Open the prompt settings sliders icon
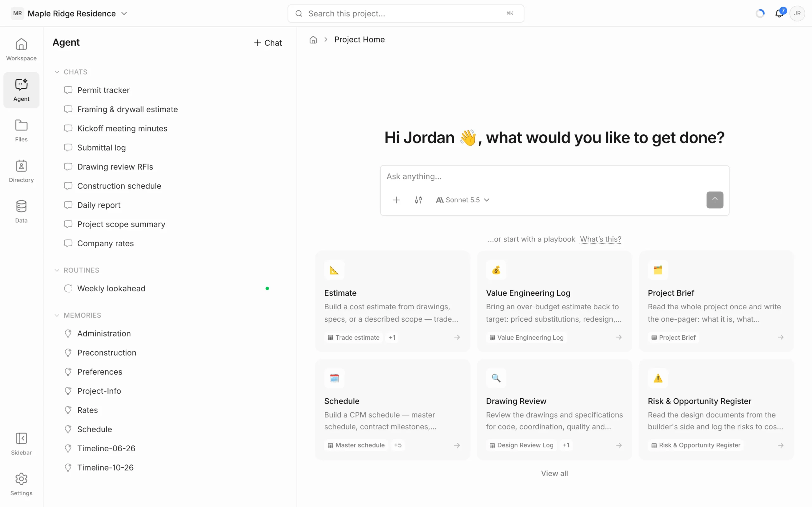 pos(418,200)
